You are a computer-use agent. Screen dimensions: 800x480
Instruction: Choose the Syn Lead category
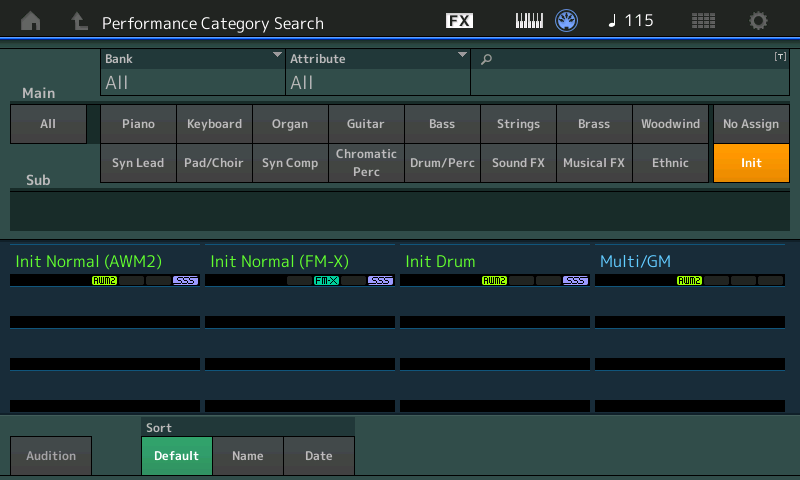(x=138, y=163)
